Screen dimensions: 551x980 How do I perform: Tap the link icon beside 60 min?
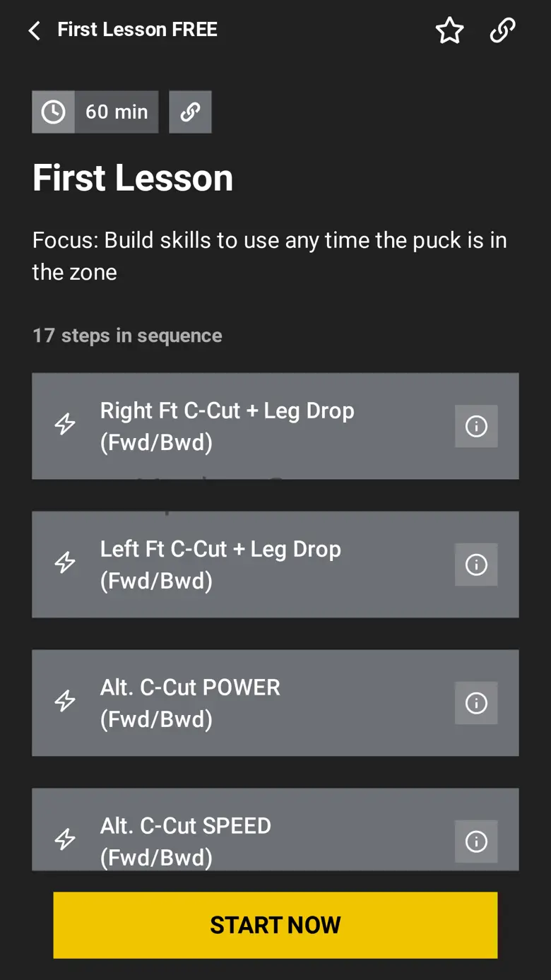point(190,112)
